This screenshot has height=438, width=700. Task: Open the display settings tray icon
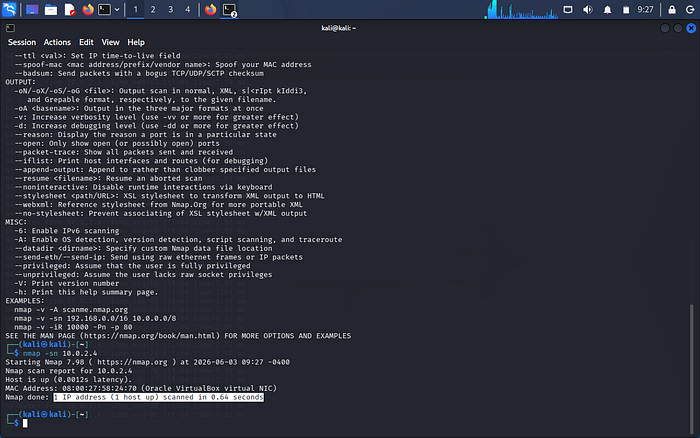568,9
